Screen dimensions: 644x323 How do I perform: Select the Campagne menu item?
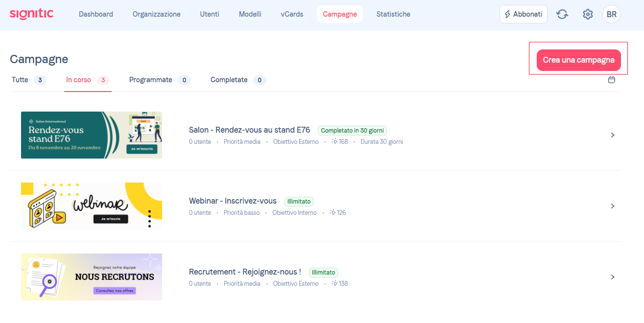coord(340,14)
